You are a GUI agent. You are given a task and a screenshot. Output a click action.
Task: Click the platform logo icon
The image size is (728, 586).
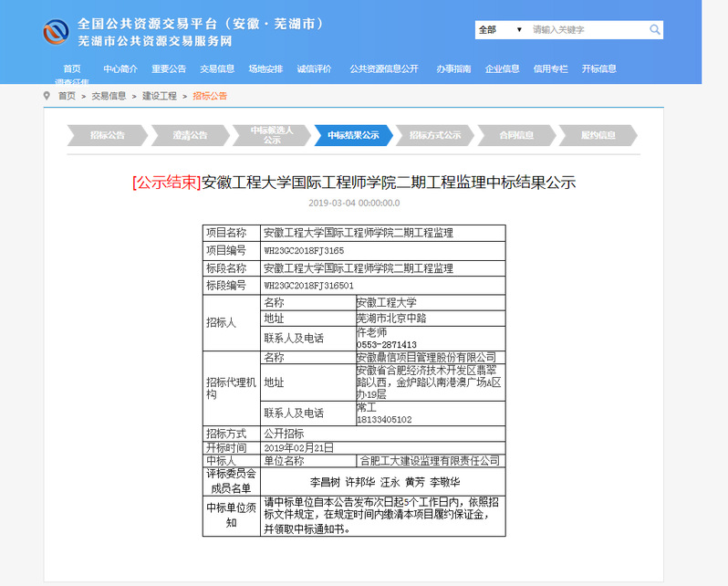pos(57,32)
